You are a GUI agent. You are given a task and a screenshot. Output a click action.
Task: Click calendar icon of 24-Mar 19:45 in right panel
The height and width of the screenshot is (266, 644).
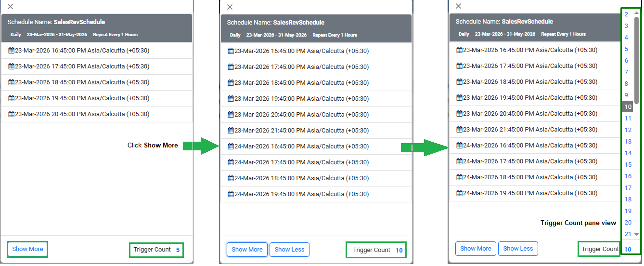pos(460,193)
